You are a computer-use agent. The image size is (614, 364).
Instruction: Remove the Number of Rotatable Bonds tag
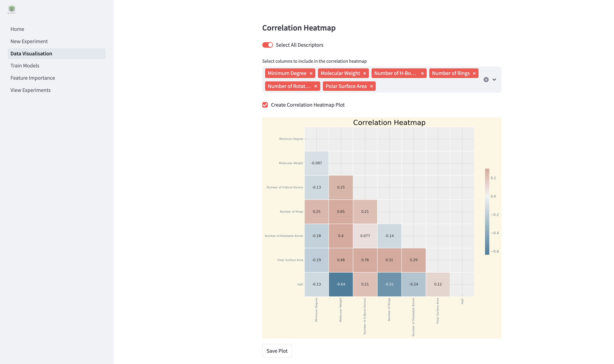(316, 86)
